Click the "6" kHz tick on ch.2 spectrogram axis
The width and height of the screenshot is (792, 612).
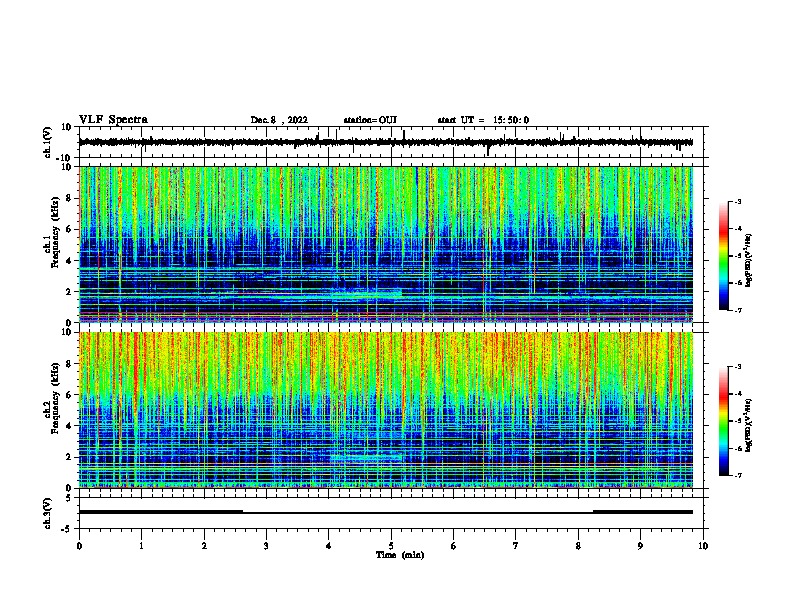[69, 395]
